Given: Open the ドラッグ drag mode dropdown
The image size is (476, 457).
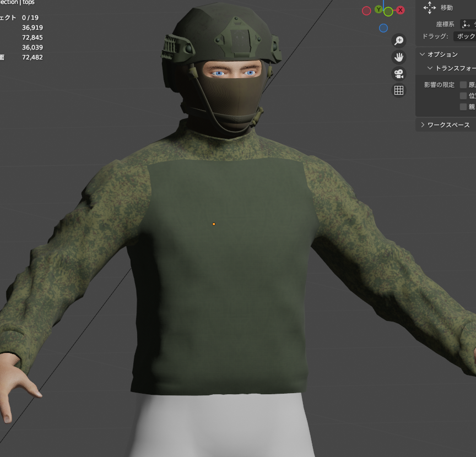Looking at the screenshot, I should click(x=465, y=36).
